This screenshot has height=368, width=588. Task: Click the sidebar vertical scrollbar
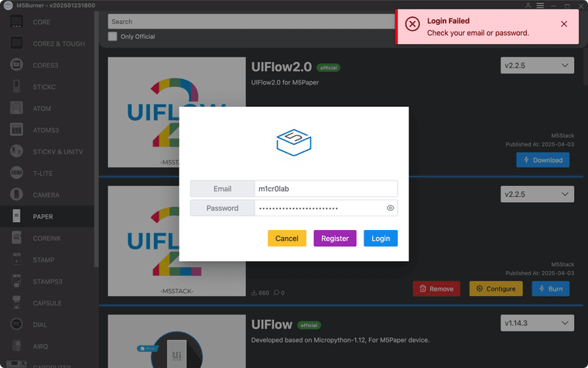click(x=97, y=139)
